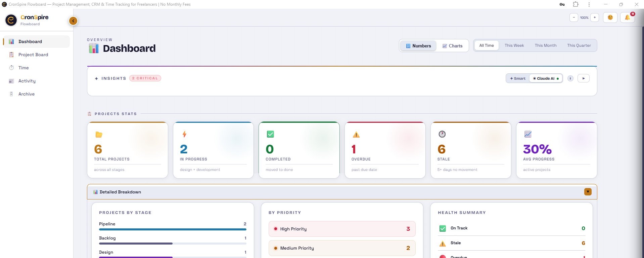Click the smiley face button in the top bar

click(x=610, y=17)
